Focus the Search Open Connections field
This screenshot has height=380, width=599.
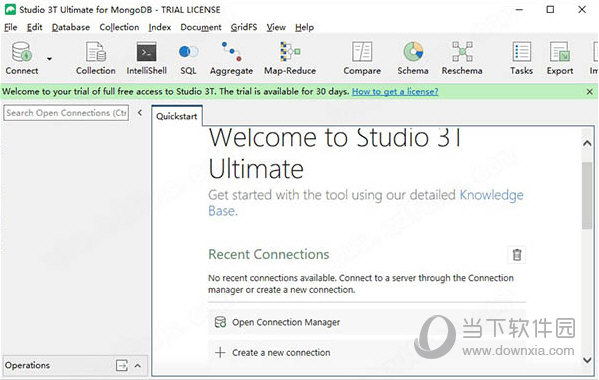tap(66, 113)
